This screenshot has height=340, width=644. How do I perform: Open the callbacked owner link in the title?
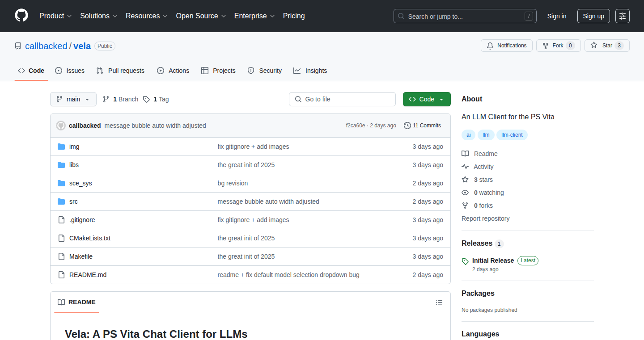(x=46, y=46)
